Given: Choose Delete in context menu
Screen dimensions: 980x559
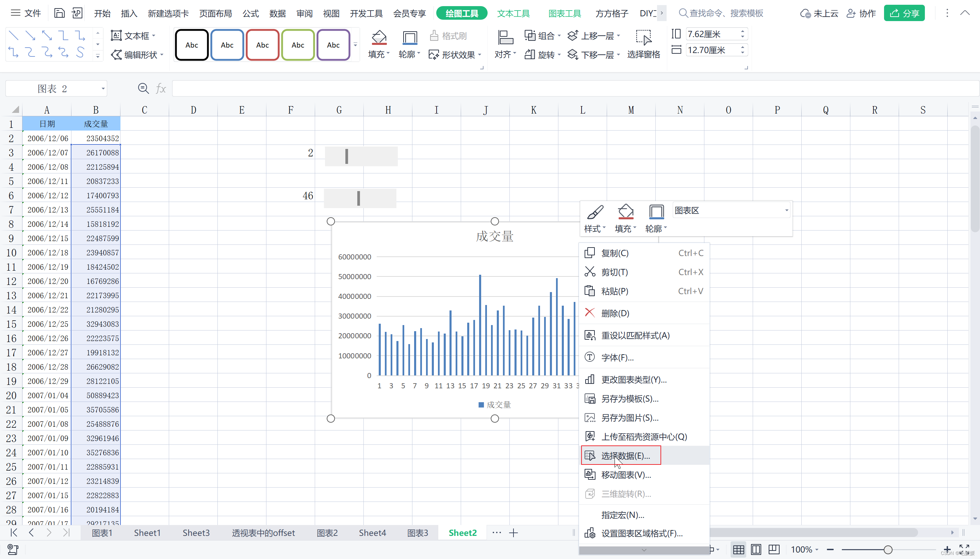Looking at the screenshot, I should pyautogui.click(x=644, y=313).
